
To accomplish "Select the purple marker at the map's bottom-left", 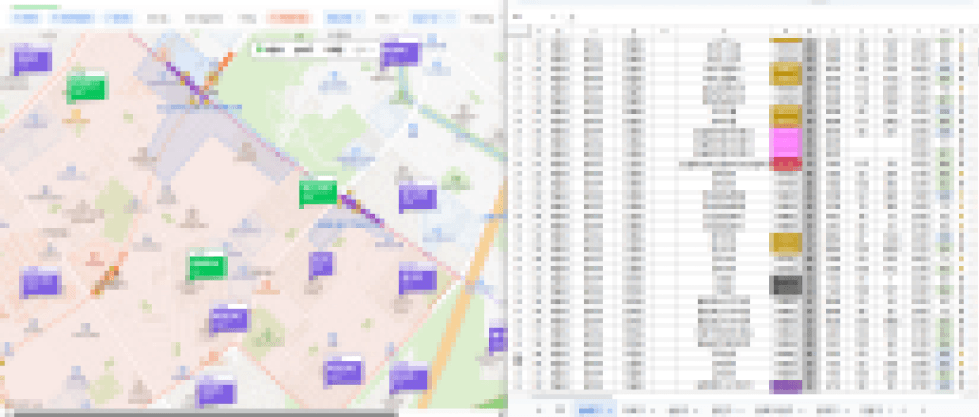I will [x=40, y=283].
